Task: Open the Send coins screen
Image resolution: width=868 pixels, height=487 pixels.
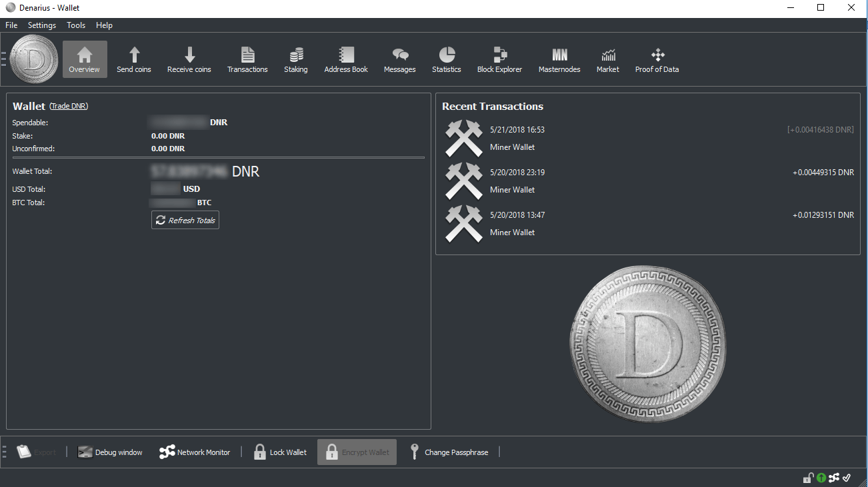Action: pos(133,59)
